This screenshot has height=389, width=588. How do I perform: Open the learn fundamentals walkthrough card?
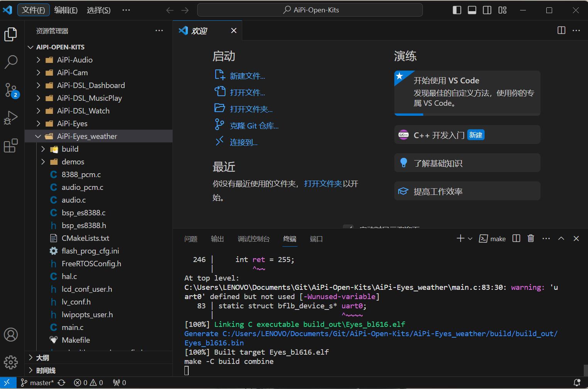point(467,163)
